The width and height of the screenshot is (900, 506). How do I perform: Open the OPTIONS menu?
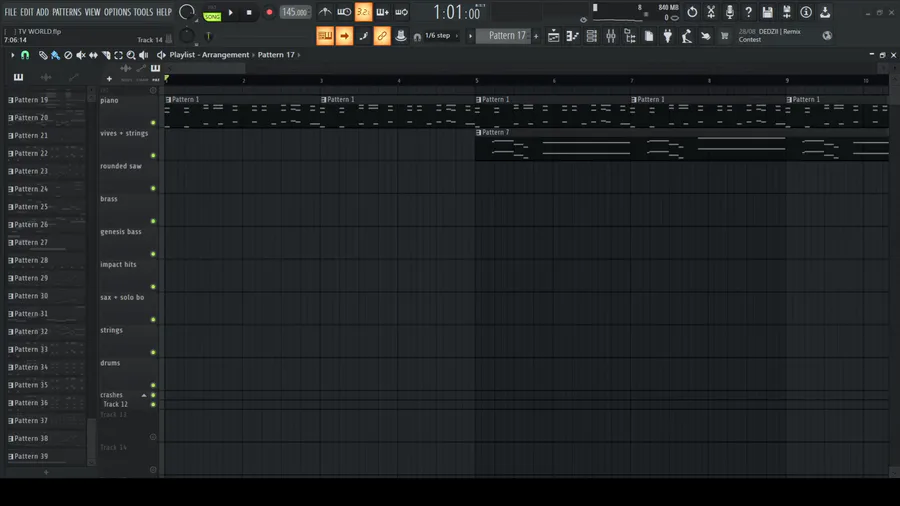[117, 12]
